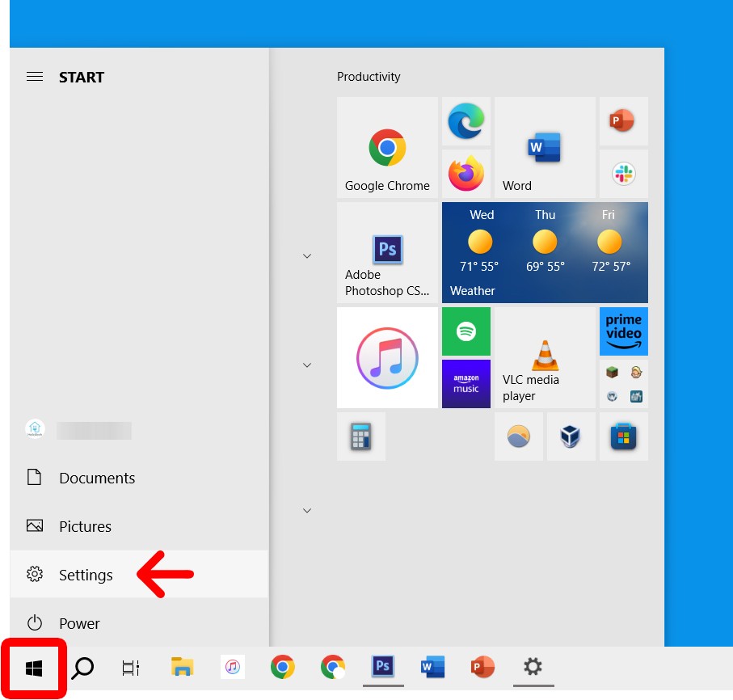Viewport: 733px width, 700px height.
Task: Open the tile folder with Minecraft icon
Action: [x=624, y=384]
